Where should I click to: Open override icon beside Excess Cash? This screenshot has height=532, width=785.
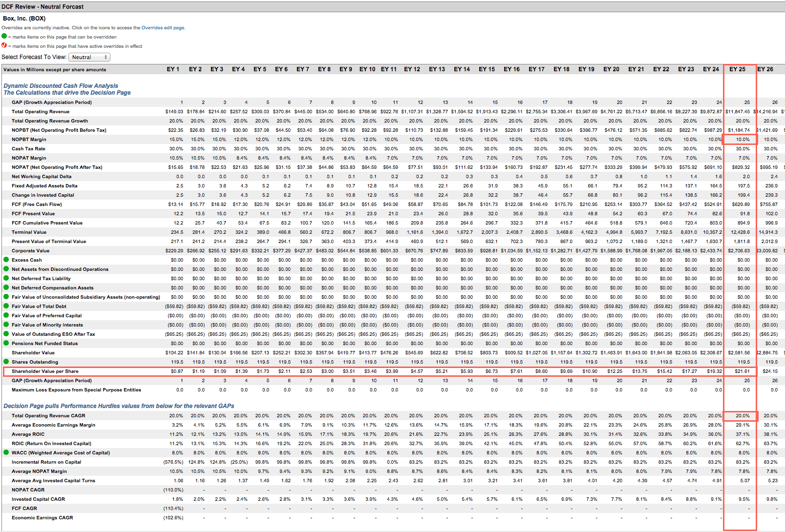point(6,260)
